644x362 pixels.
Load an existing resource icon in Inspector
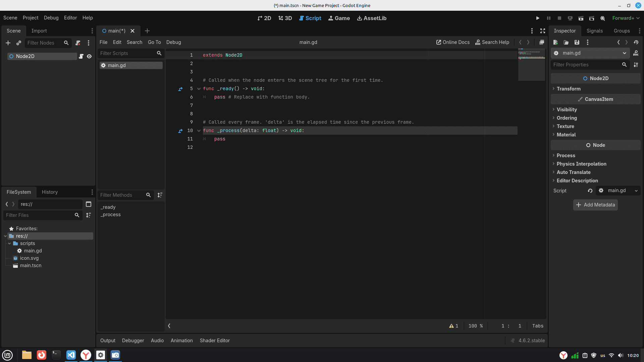[566, 42]
